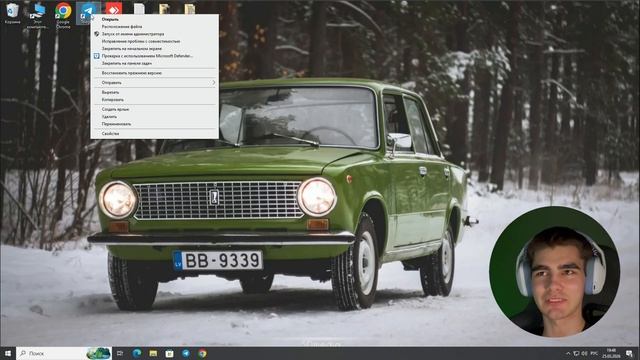The width and height of the screenshot is (640, 360).
Task: Show hidden system tray icons
Action: tap(568, 353)
